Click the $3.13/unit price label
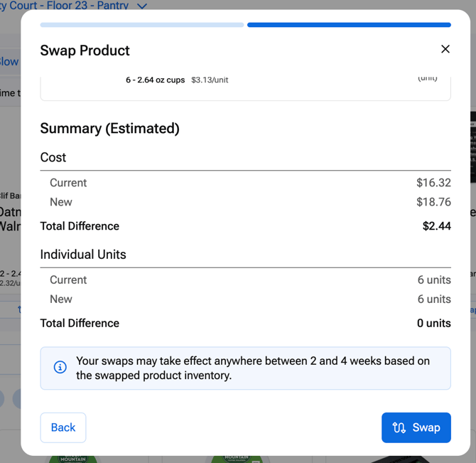476x463 pixels. point(210,80)
